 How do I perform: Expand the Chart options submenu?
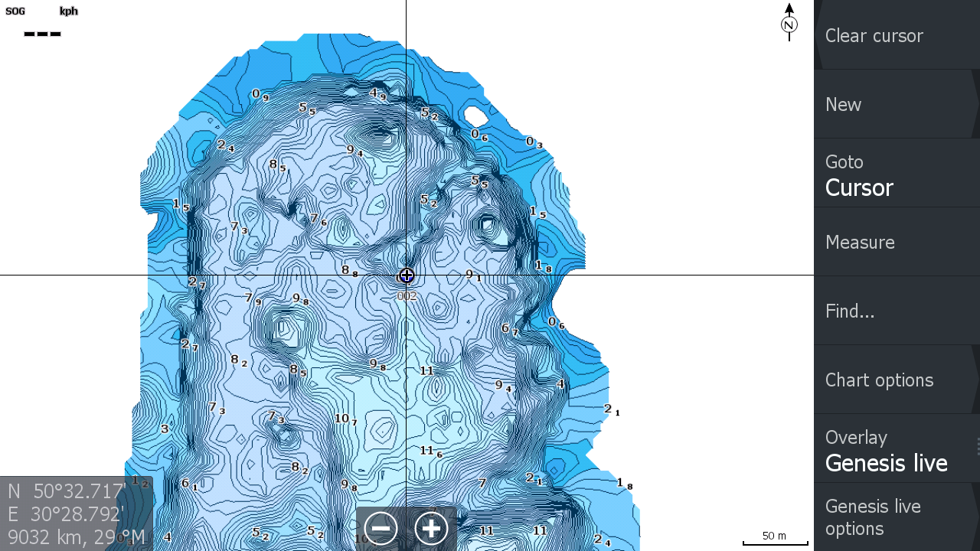pyautogui.click(x=896, y=380)
